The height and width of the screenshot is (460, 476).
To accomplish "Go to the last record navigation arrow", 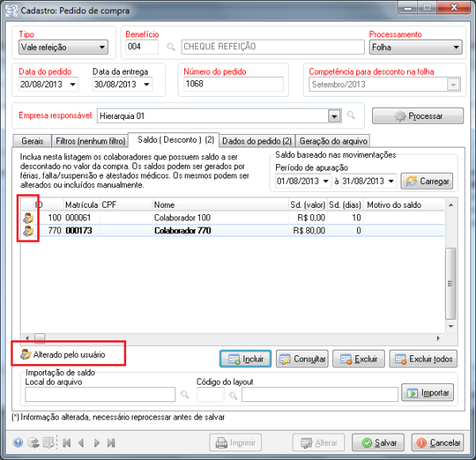I will 111,443.
